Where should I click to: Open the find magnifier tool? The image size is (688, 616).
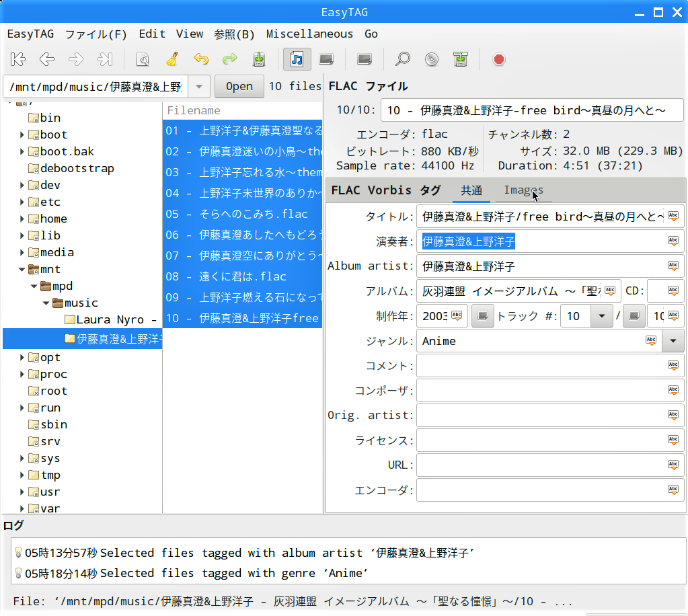(x=402, y=59)
